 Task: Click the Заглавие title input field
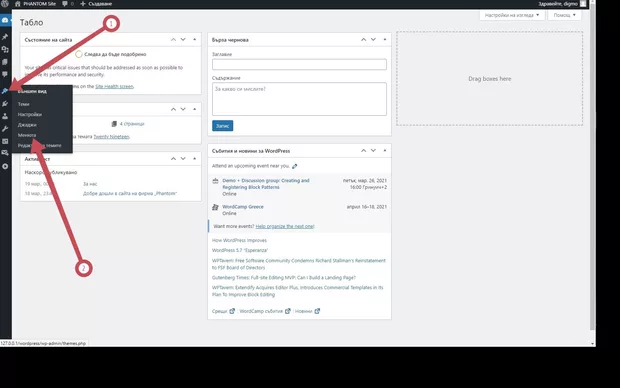[x=299, y=64]
